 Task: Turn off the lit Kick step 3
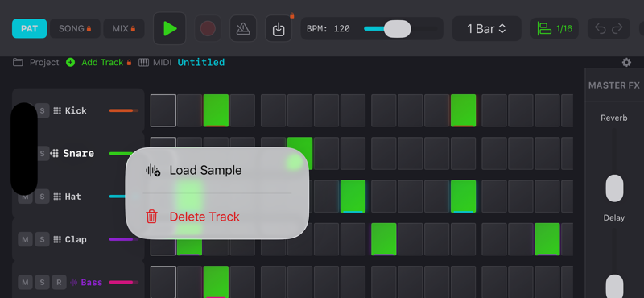coord(216,110)
